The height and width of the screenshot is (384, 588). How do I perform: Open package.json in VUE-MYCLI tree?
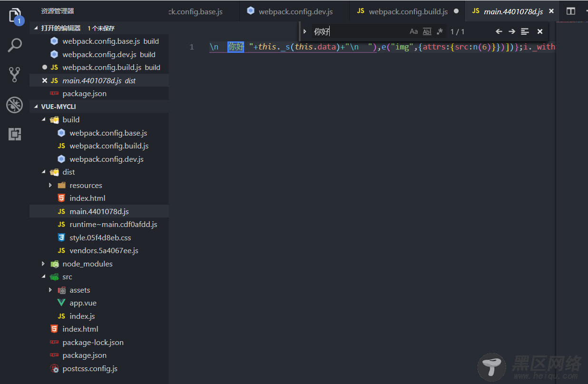(99, 355)
